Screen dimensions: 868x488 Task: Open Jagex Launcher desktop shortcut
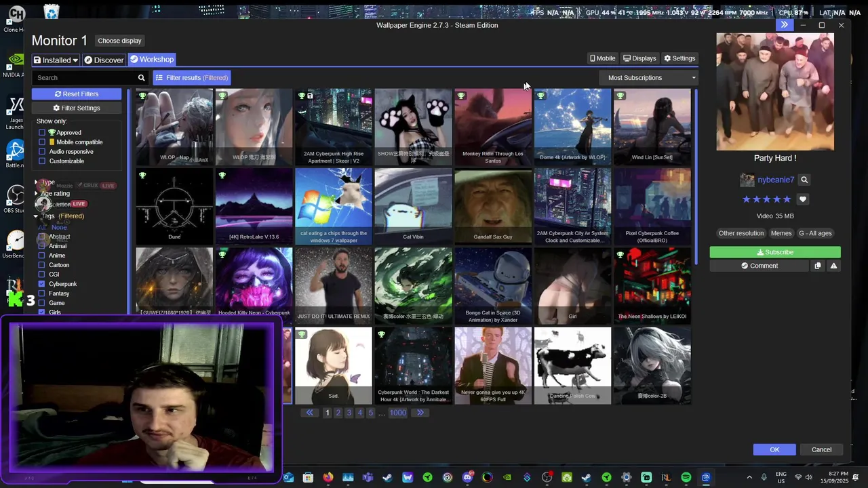[14, 112]
